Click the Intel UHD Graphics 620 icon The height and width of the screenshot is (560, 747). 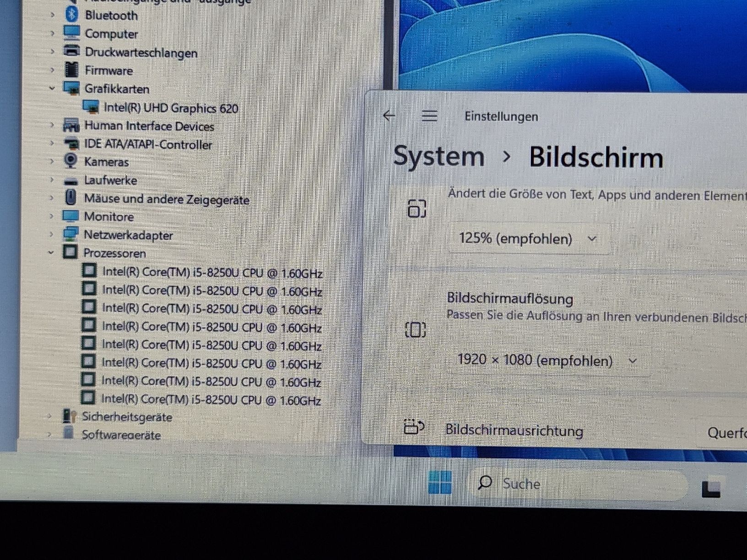[91, 107]
